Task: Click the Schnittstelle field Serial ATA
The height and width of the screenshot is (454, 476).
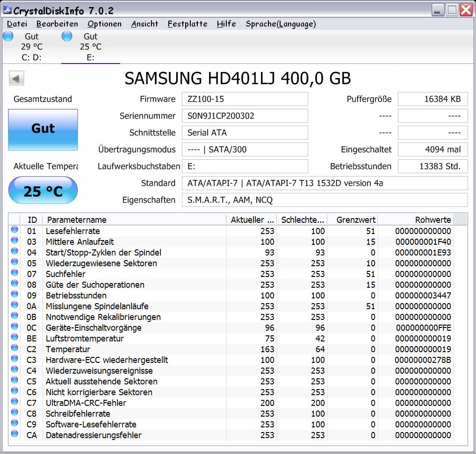Action: point(245,133)
